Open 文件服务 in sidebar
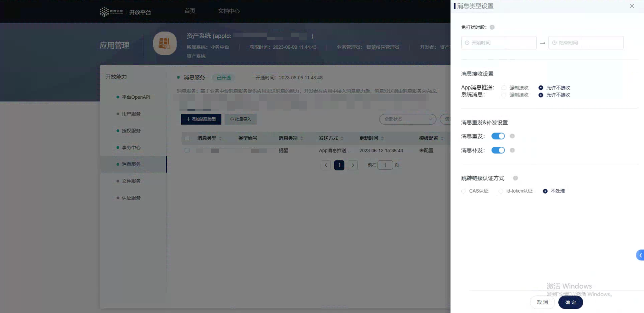644x313 pixels. 131,181
